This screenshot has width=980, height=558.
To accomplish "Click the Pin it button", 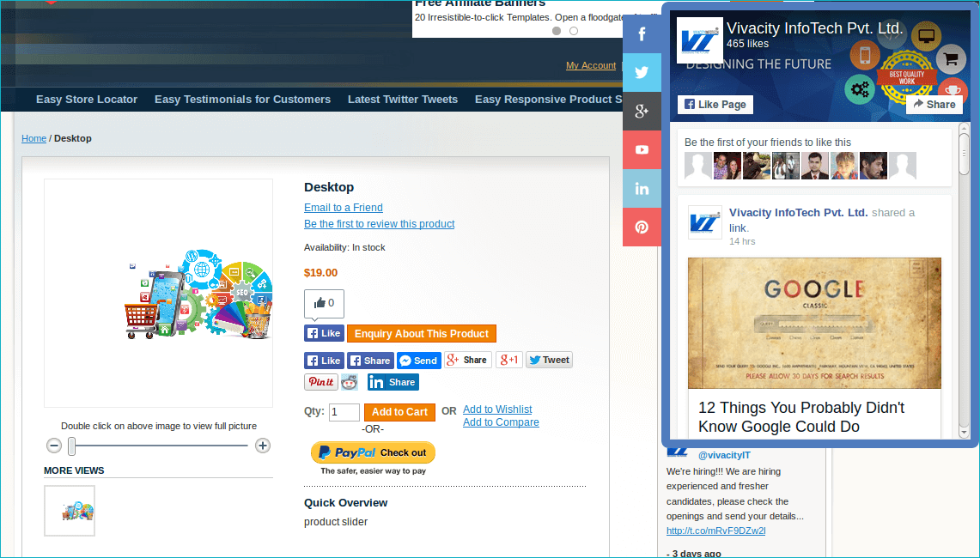I will 320,382.
